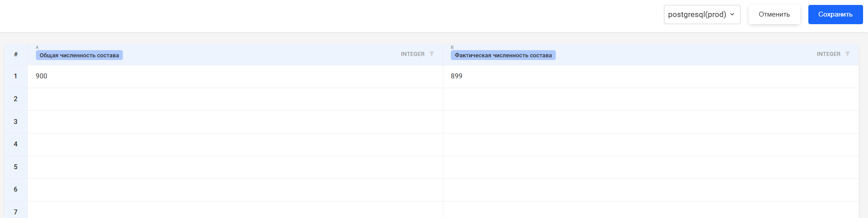Viewport: 868px width, 218px height.
Task: Select row number 1 header
Action: pos(16,77)
